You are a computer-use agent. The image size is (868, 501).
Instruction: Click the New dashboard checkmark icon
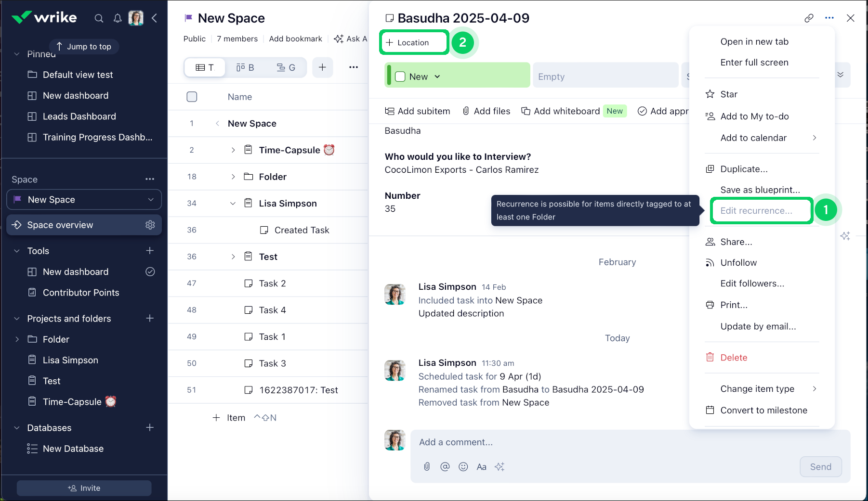click(150, 272)
